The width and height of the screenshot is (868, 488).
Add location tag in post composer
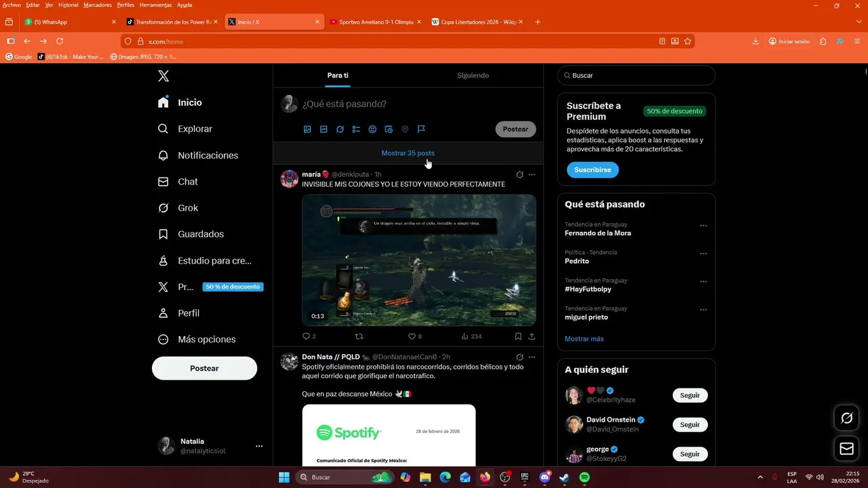405,129
